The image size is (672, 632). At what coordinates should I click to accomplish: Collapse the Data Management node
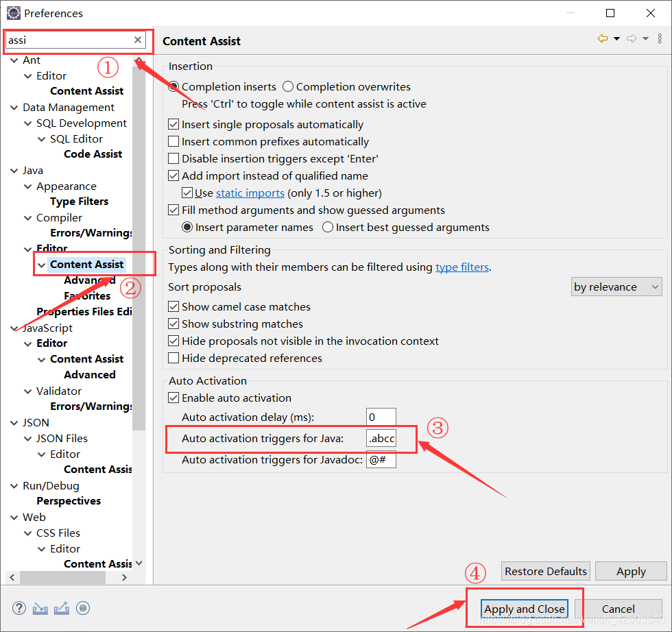coord(14,108)
